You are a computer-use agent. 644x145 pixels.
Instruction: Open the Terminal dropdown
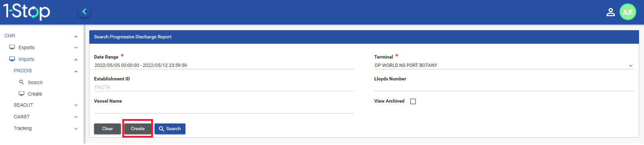(504, 65)
